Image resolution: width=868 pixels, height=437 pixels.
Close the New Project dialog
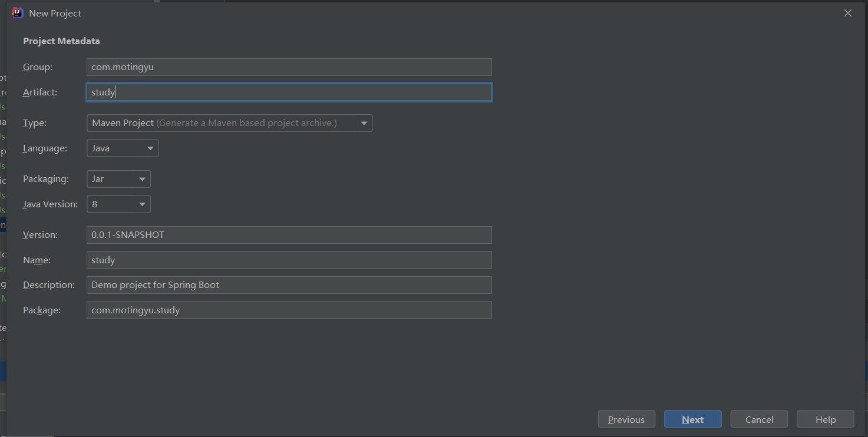click(x=848, y=13)
